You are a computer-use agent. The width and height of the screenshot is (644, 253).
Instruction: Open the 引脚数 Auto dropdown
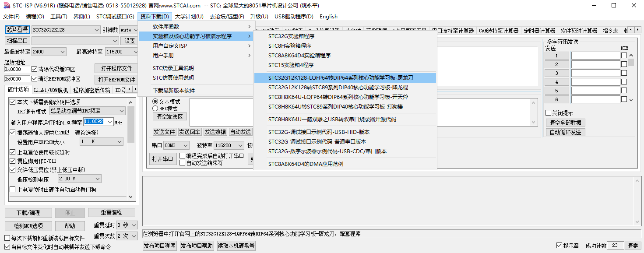coord(129,30)
